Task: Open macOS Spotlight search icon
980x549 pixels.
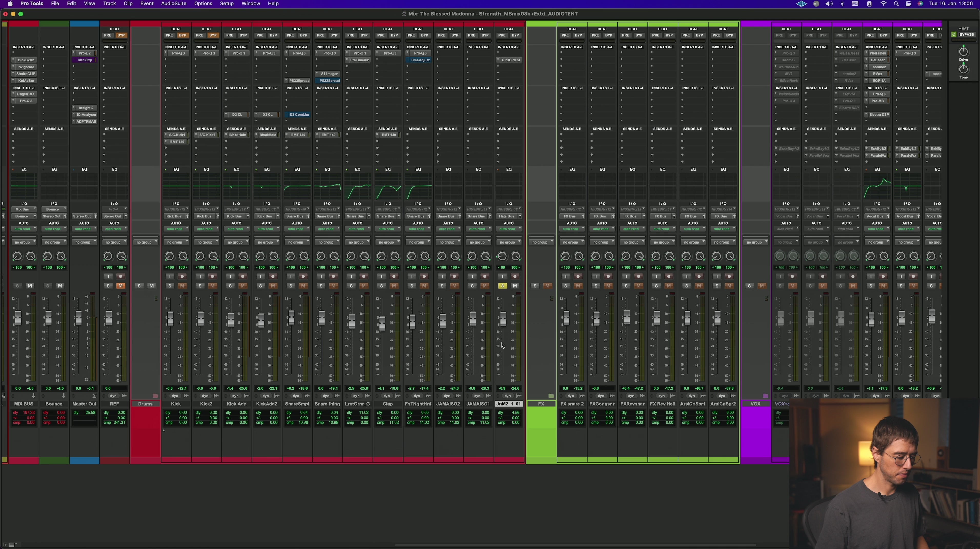Action: [x=896, y=4]
